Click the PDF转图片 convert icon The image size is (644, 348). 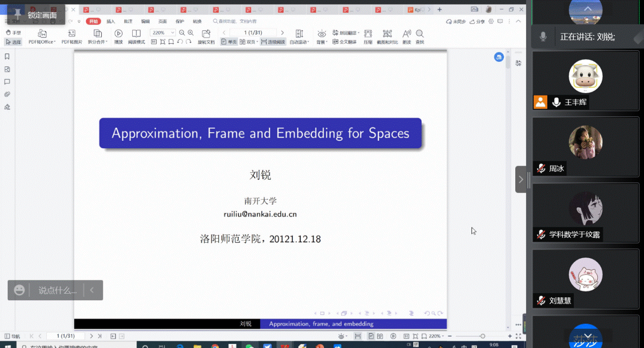(72, 37)
